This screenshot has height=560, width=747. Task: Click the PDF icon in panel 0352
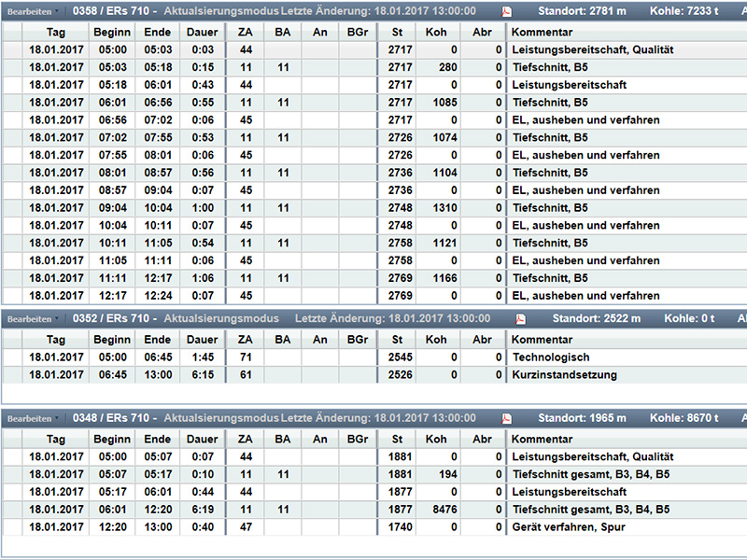point(520,319)
